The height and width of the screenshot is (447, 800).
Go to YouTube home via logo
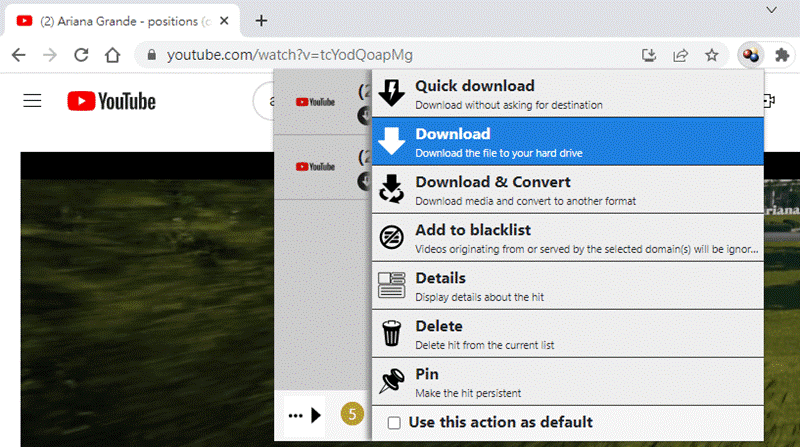coord(111,101)
